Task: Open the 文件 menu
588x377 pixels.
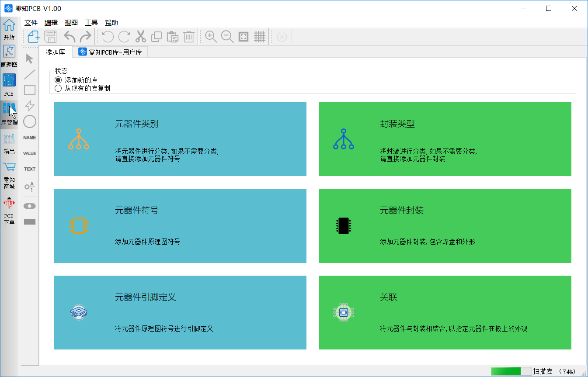Action: click(31, 23)
